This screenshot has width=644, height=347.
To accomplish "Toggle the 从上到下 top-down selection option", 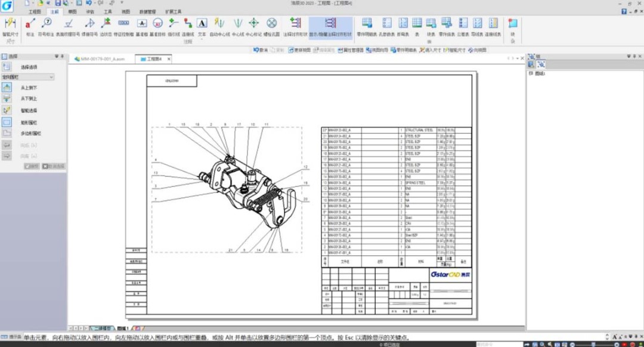I will click(x=7, y=88).
